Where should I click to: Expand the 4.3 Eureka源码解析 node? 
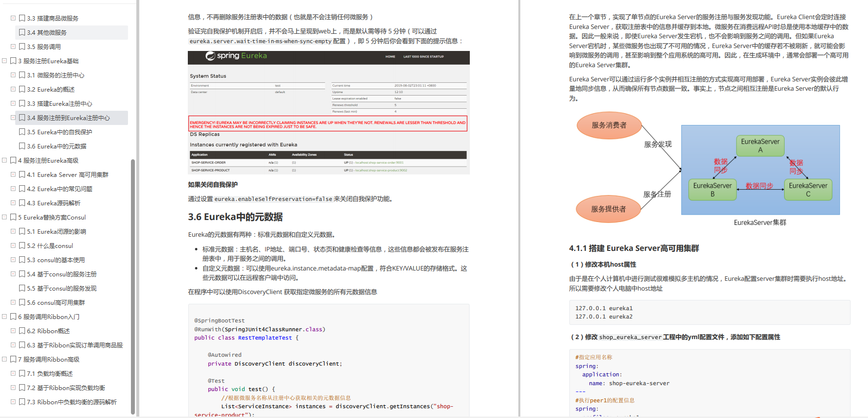click(x=13, y=203)
